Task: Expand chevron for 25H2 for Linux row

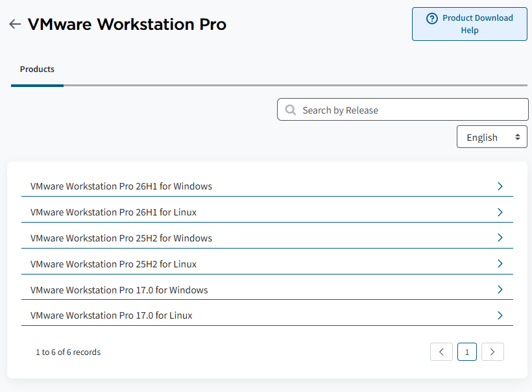Action: point(500,263)
